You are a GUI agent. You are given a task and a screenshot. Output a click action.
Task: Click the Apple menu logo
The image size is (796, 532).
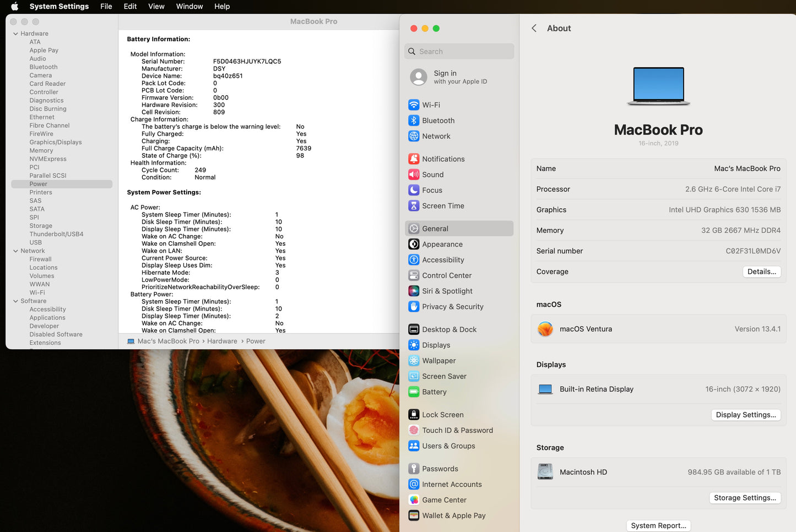coord(15,7)
